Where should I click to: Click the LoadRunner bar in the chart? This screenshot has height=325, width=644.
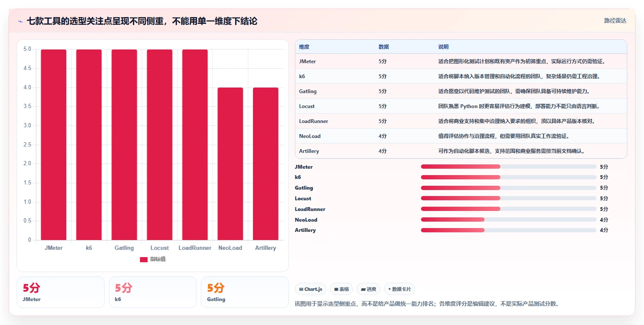pyautogui.click(x=195, y=145)
